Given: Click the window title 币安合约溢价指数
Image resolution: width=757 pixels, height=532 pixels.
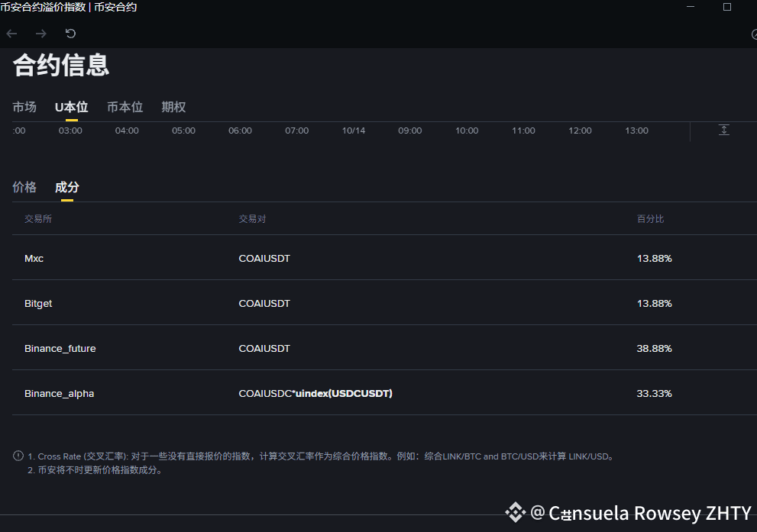Looking at the screenshot, I should [x=43, y=7].
